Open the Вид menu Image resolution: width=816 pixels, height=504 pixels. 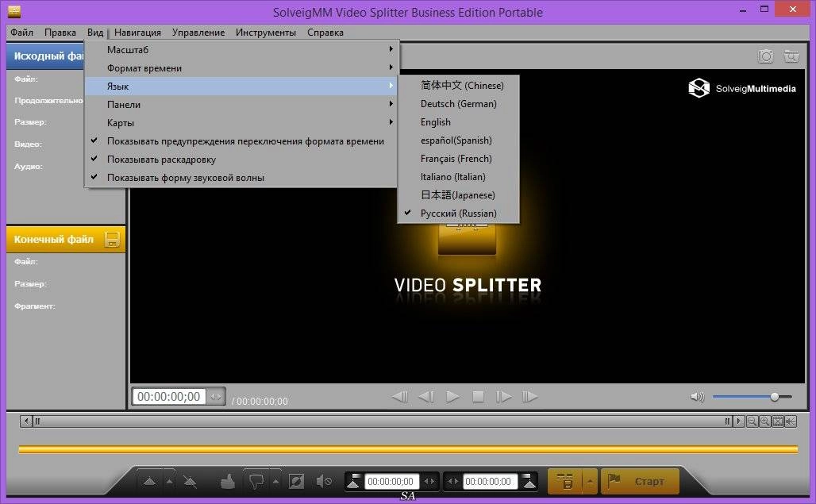click(95, 33)
